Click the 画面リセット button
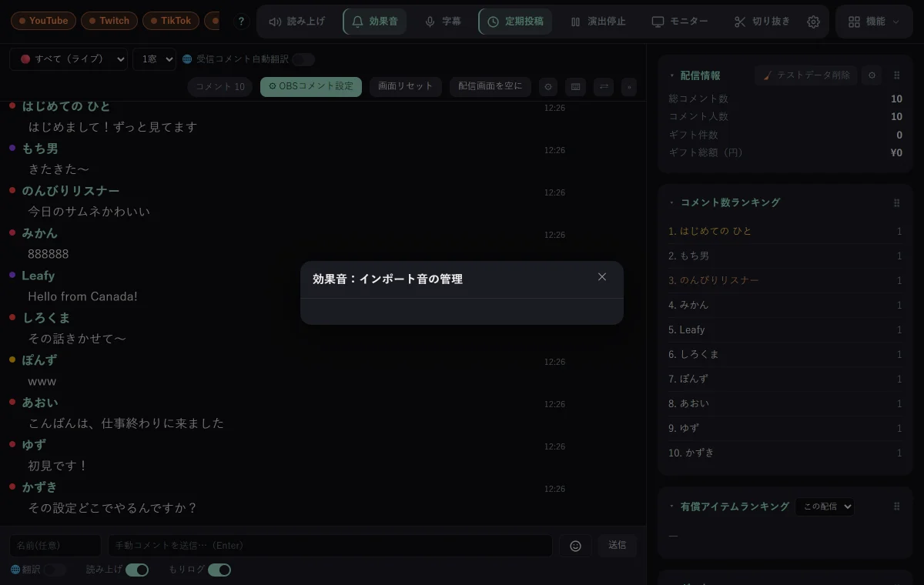The image size is (924, 585). tap(406, 86)
